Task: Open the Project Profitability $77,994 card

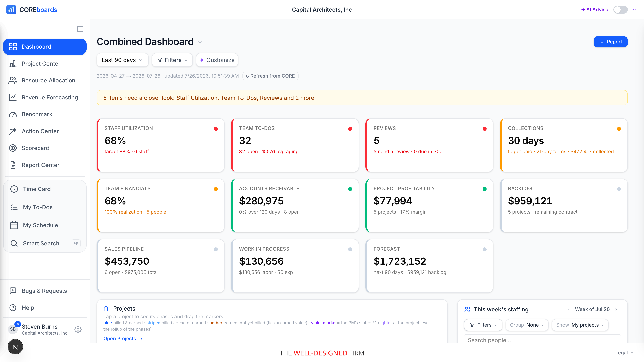Action: pos(429,205)
